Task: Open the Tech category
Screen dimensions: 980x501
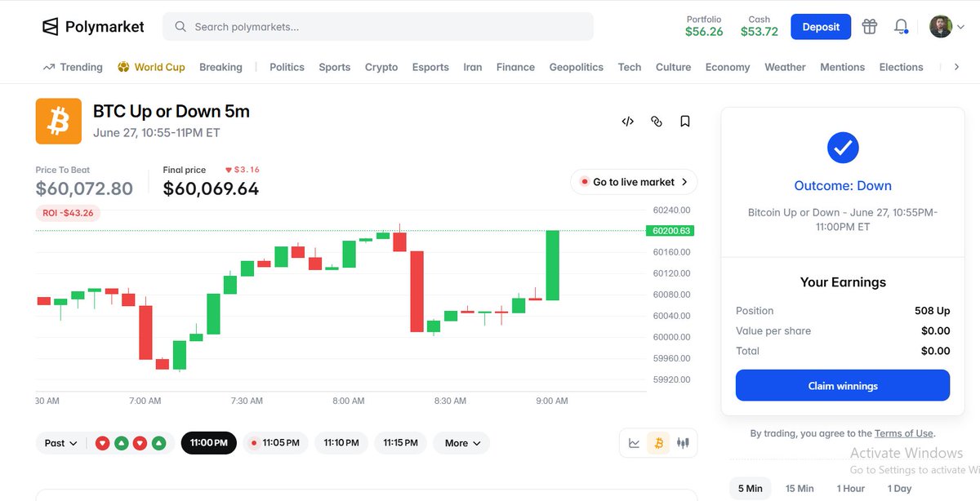Action: pos(630,67)
